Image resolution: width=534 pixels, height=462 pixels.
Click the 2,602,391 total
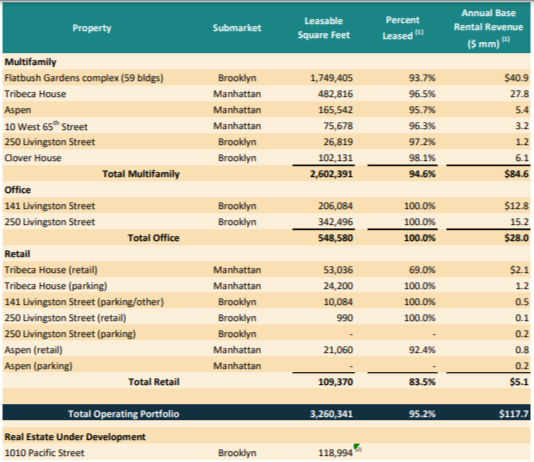[x=331, y=174]
